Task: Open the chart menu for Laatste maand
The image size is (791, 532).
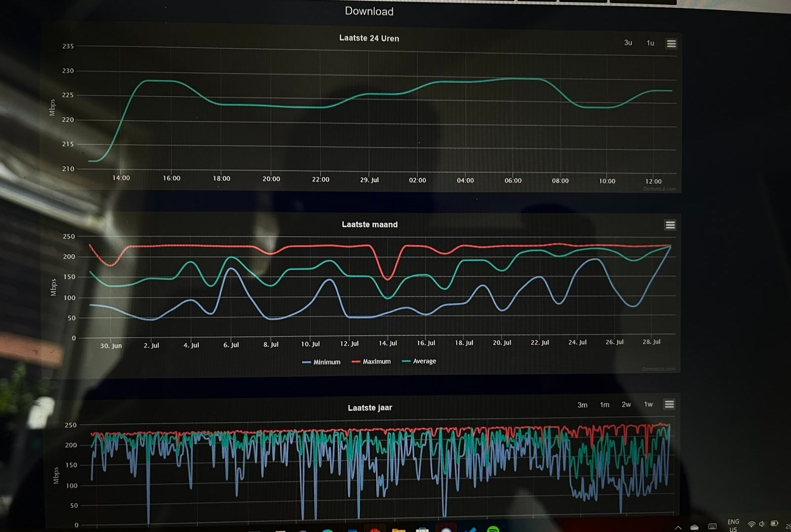Action: pyautogui.click(x=670, y=225)
